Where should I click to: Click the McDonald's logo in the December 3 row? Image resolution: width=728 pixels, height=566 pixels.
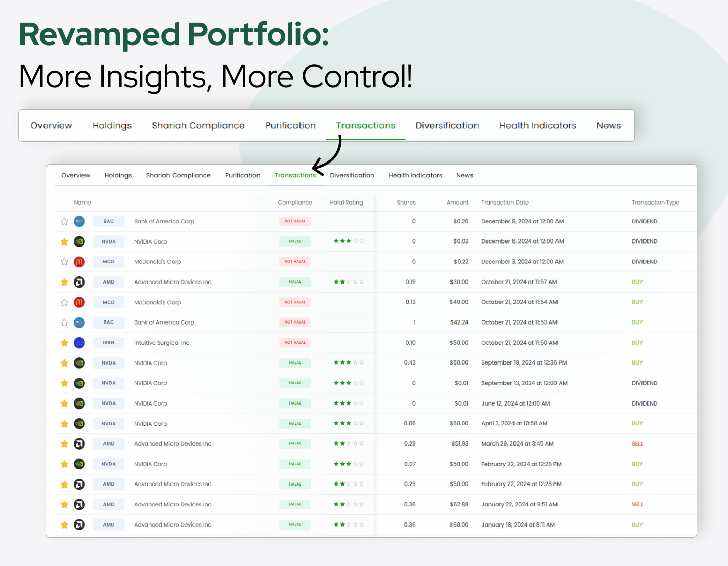click(79, 262)
